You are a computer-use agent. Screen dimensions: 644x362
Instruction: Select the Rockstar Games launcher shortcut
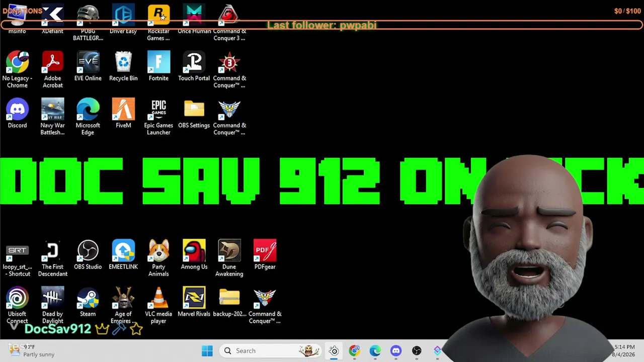pyautogui.click(x=158, y=23)
